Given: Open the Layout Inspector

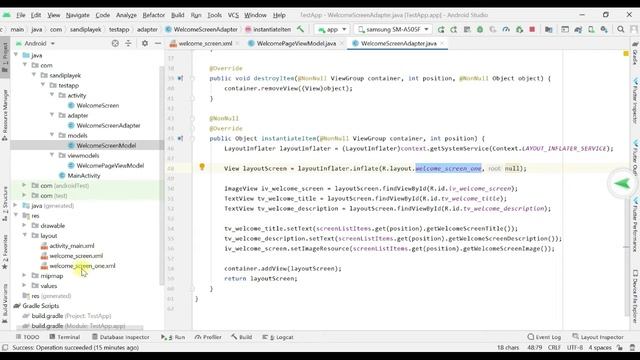Looking at the screenshot, I should [598, 337].
